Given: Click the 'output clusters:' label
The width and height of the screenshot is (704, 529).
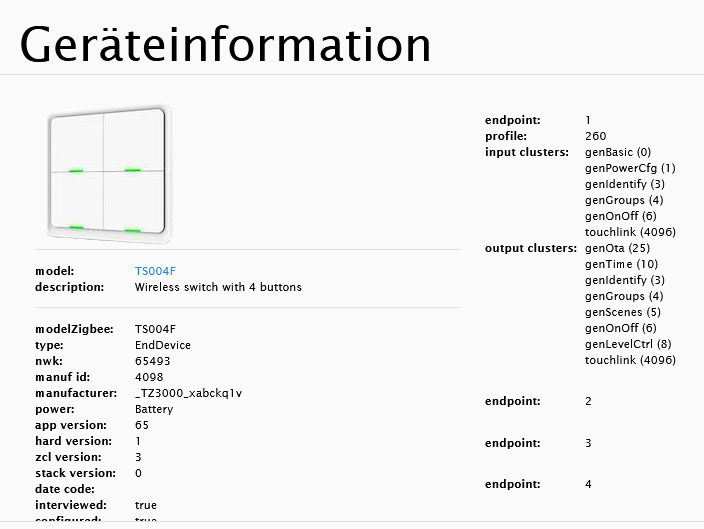Looking at the screenshot, I should (x=531, y=248).
